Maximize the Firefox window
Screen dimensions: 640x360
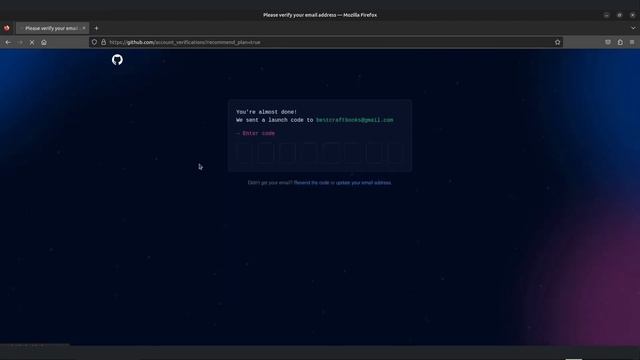pyautogui.click(x=620, y=15)
